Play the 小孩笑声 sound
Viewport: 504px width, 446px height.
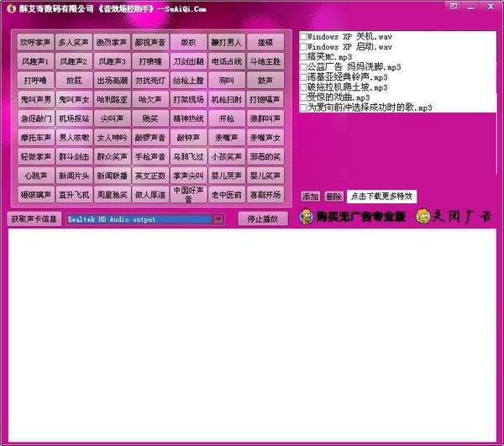click(x=227, y=156)
